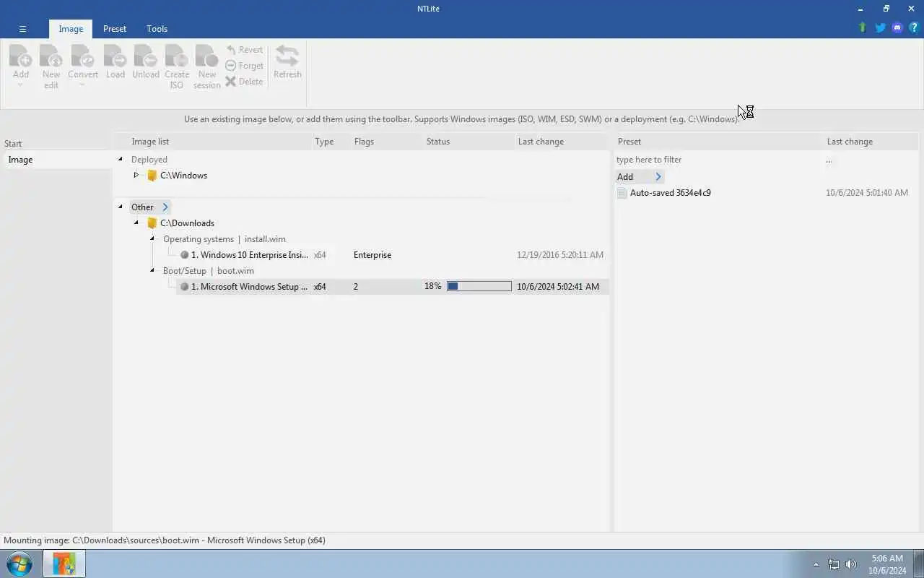Collapse the C:\Downloads tree node
Viewport: 924px width, 578px height.
pyautogui.click(x=136, y=223)
